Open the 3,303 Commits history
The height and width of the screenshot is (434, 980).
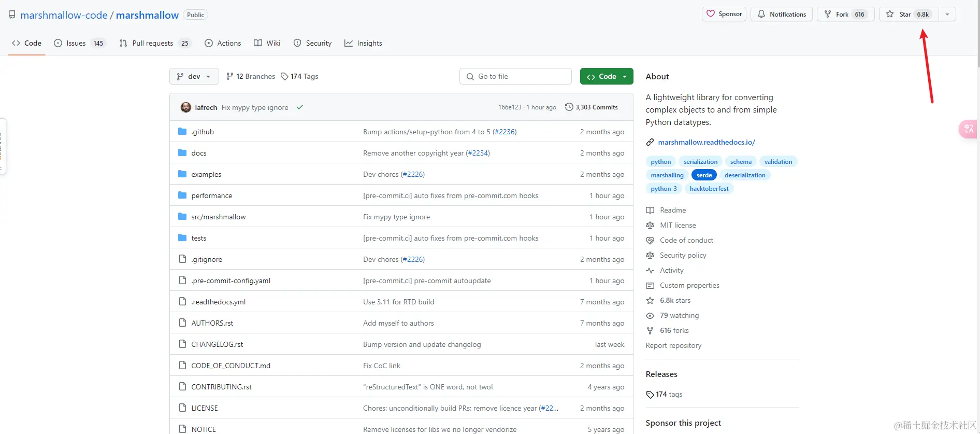[591, 107]
